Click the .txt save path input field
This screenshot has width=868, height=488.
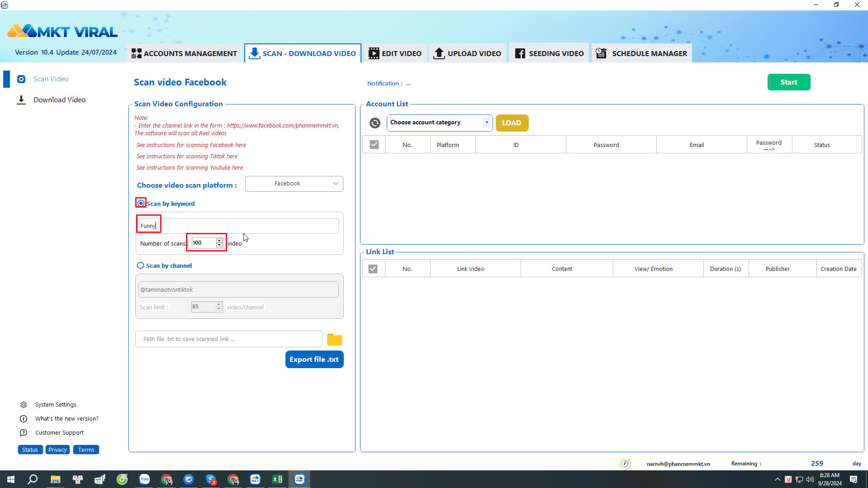point(228,339)
